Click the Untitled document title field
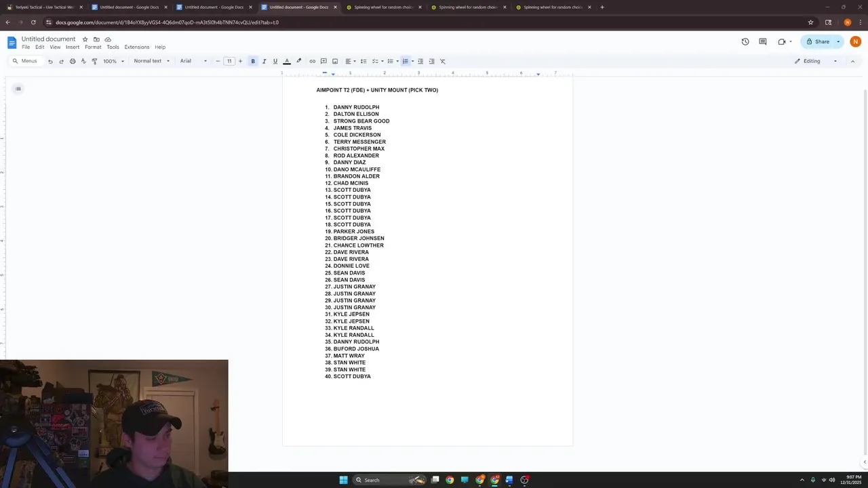 [48, 39]
